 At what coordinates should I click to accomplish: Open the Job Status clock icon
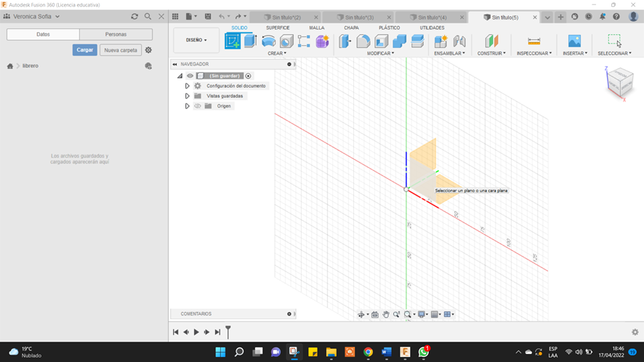(589, 17)
